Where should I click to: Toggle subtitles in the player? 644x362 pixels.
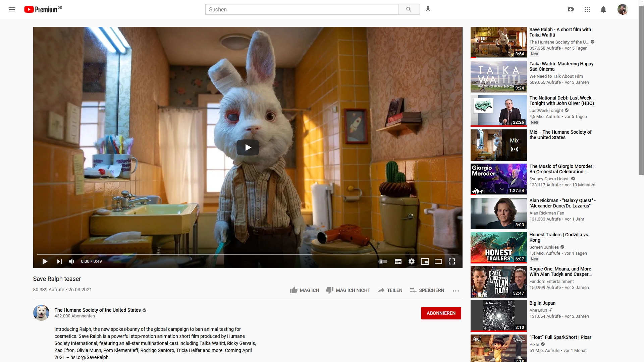[398, 261]
